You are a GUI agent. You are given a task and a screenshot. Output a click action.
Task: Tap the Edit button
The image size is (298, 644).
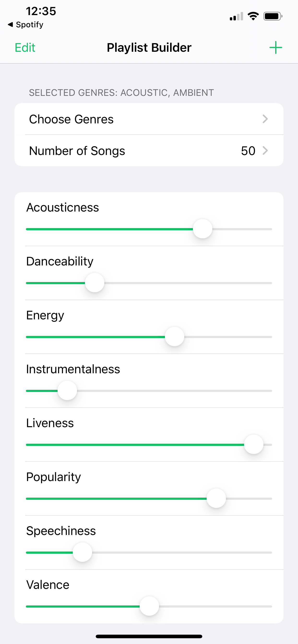(x=25, y=47)
